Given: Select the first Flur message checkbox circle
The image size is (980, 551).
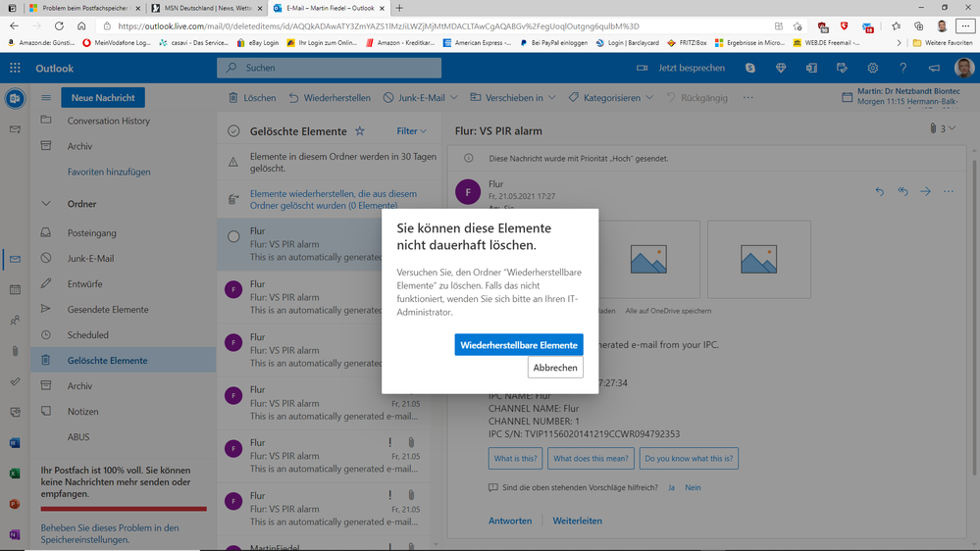Looking at the screenshot, I should [x=233, y=236].
